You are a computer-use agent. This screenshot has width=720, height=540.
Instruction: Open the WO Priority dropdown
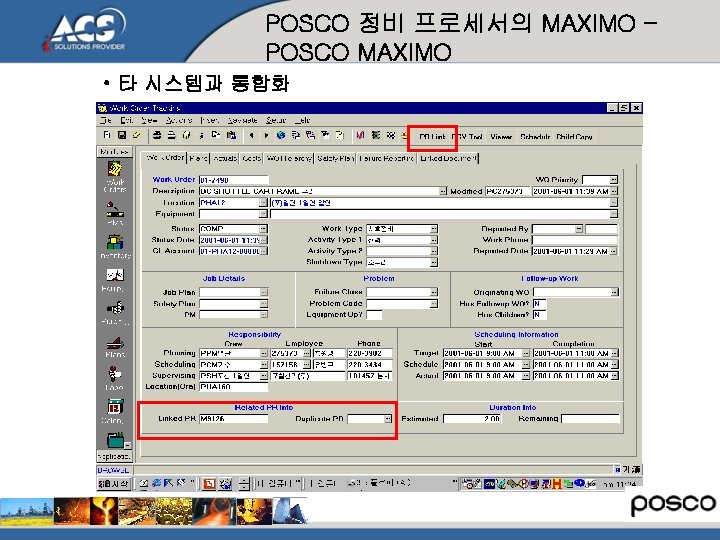pos(614,180)
